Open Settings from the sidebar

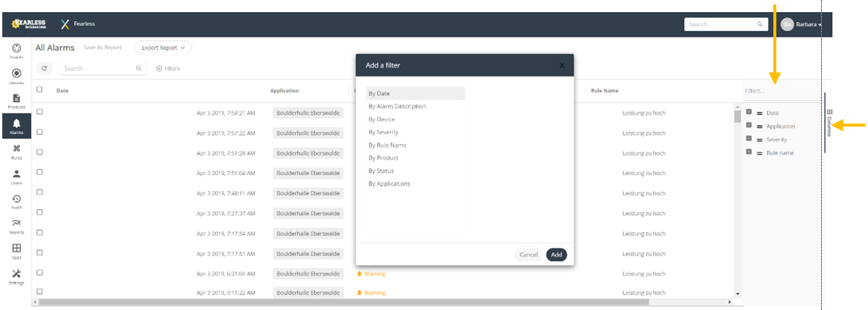pyautogui.click(x=16, y=276)
